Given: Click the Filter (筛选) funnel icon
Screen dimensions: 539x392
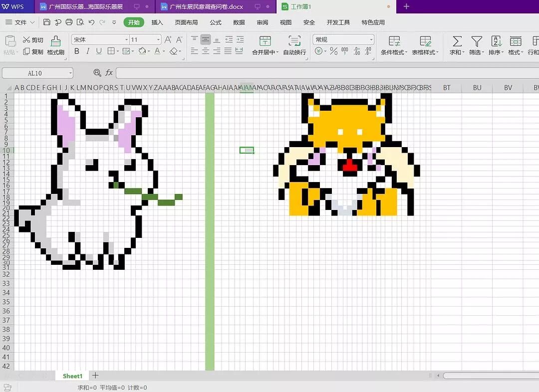Looking at the screenshot, I should [x=477, y=41].
